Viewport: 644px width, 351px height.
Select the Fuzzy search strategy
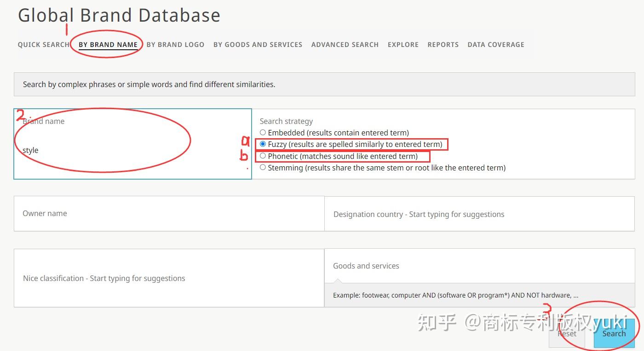coord(263,144)
